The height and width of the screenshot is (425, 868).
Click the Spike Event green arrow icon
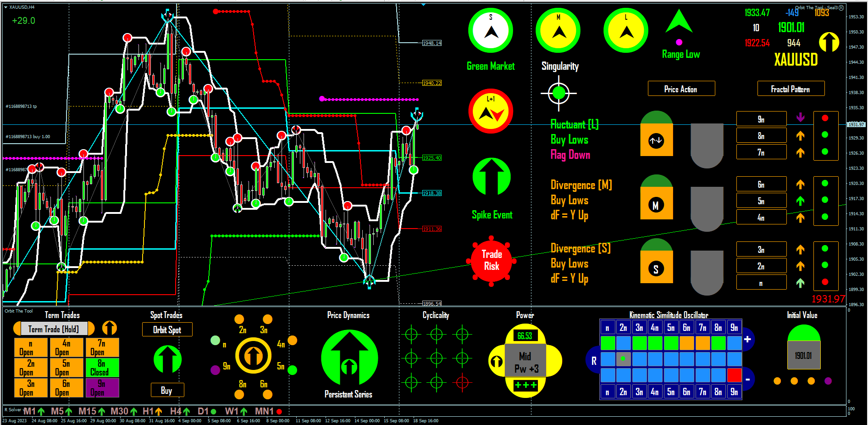pos(492,177)
